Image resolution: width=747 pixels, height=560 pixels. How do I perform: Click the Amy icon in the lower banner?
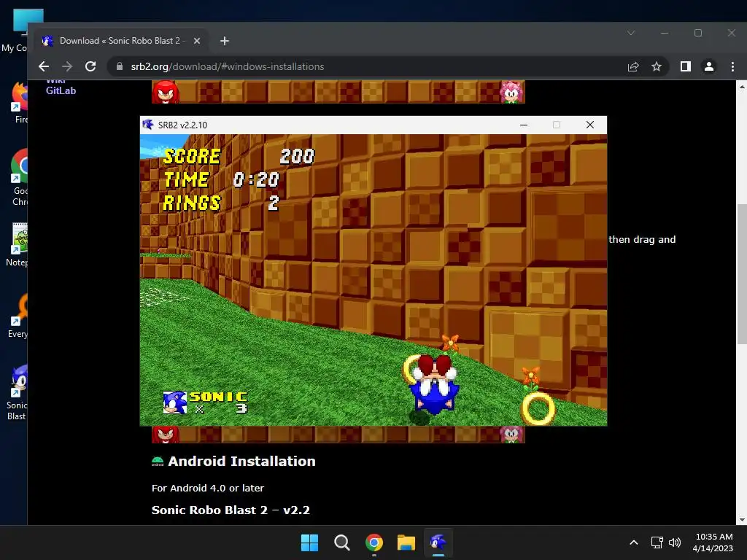tap(511, 435)
